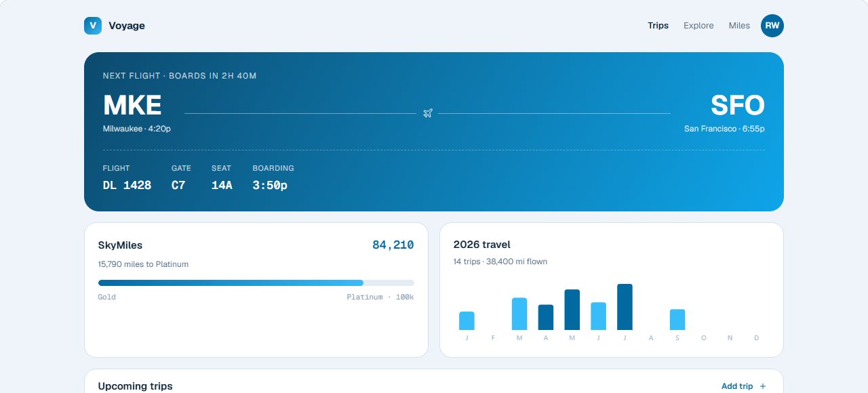Click the 84,210 SkyMiles balance
The image size is (868, 393).
[393, 245]
